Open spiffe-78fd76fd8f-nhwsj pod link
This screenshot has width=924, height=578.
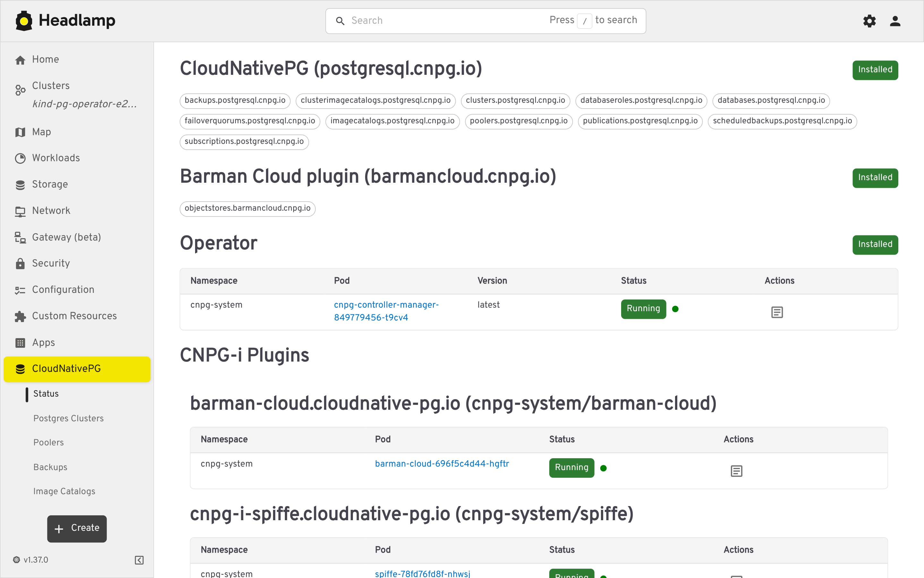pyautogui.click(x=422, y=574)
